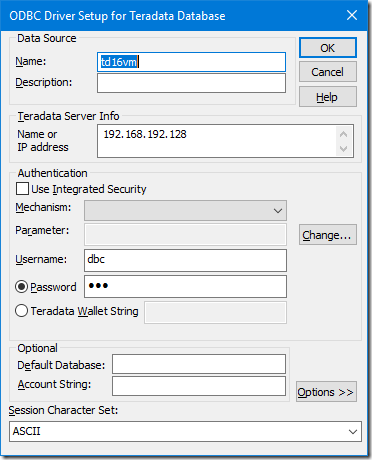Enable Use Integrated Security checkbox
Screen dimensions: 372x460
click(x=22, y=189)
